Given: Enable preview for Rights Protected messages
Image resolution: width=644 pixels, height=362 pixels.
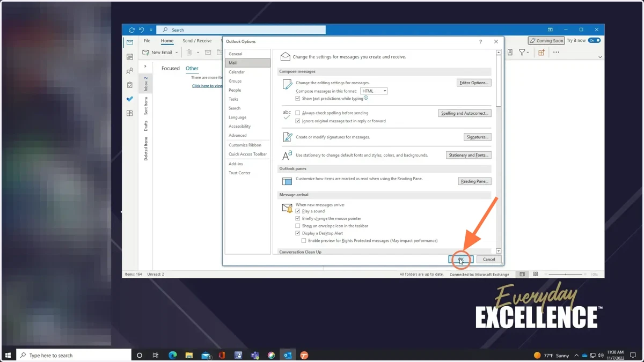Looking at the screenshot, I should click(x=304, y=241).
